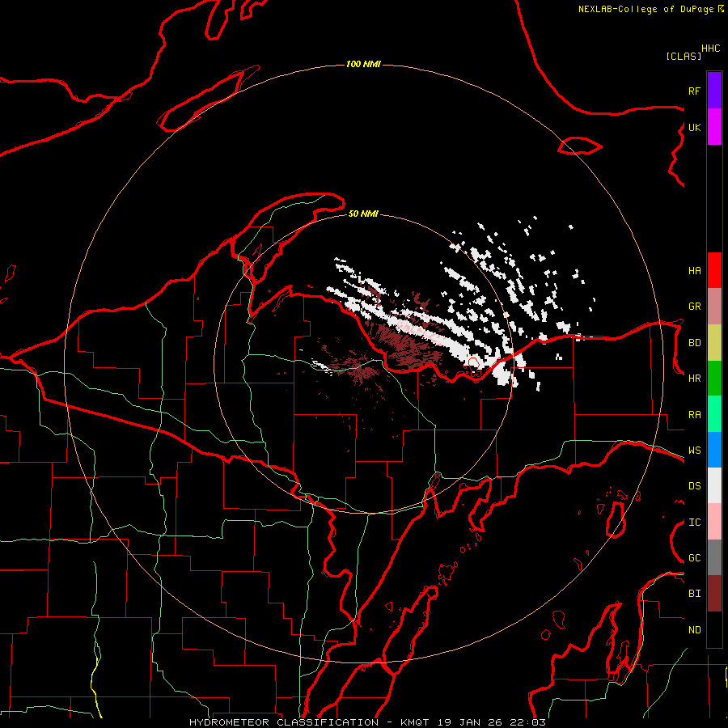Click the [CLAS] units label
This screenshot has height=728, width=728.
point(684,56)
